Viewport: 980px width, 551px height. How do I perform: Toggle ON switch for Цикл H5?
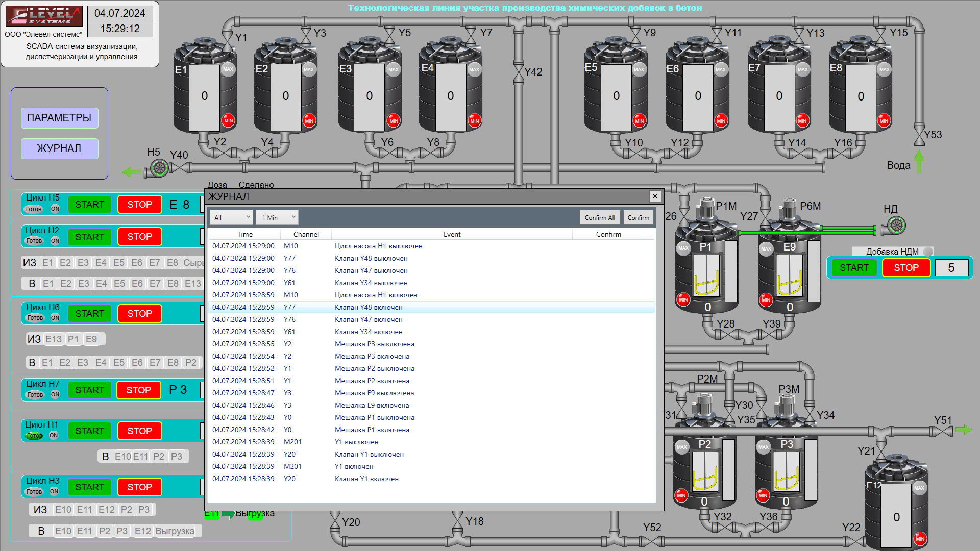[x=55, y=209]
